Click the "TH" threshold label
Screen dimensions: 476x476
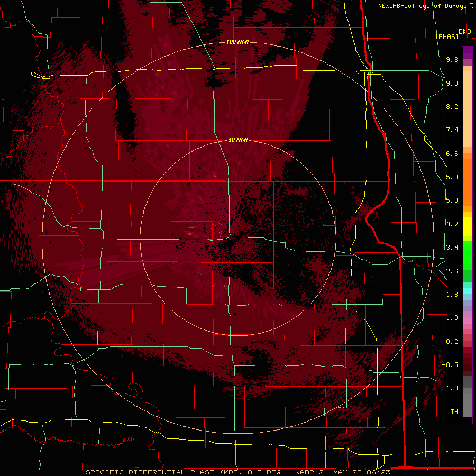pos(454,412)
